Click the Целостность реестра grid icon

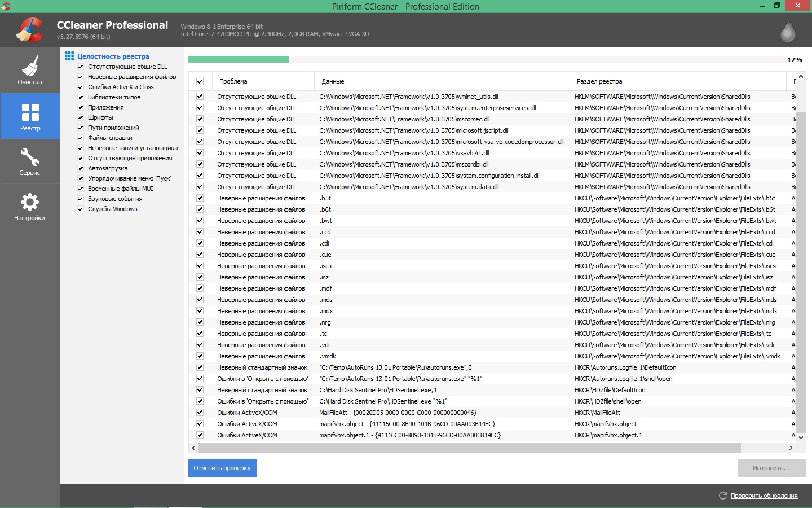[x=69, y=56]
